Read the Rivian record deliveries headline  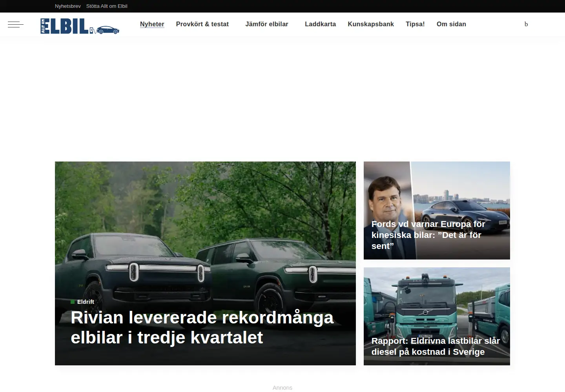point(202,328)
